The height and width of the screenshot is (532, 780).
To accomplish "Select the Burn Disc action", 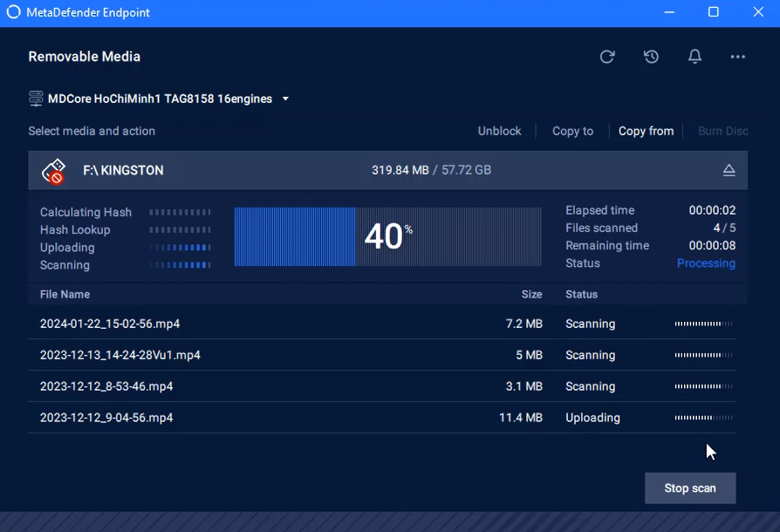I will pos(722,131).
